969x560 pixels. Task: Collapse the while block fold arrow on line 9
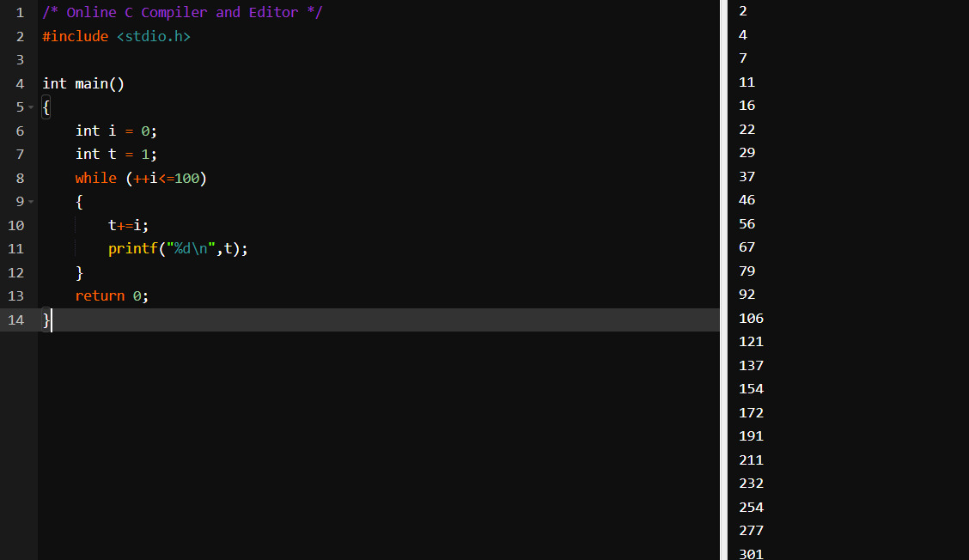tap(31, 202)
